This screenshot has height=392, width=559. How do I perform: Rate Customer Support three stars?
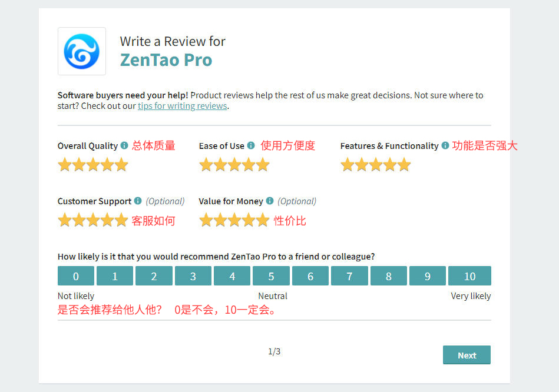93,220
